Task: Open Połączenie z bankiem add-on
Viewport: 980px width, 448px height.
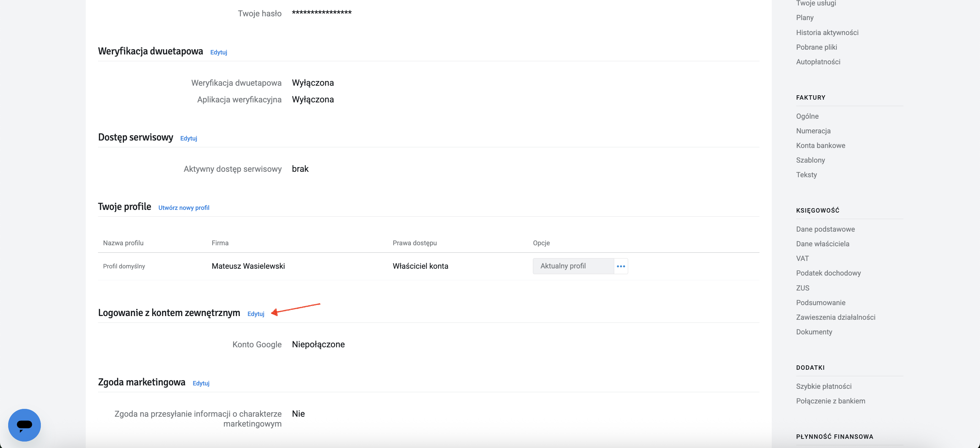Action: [x=831, y=401]
